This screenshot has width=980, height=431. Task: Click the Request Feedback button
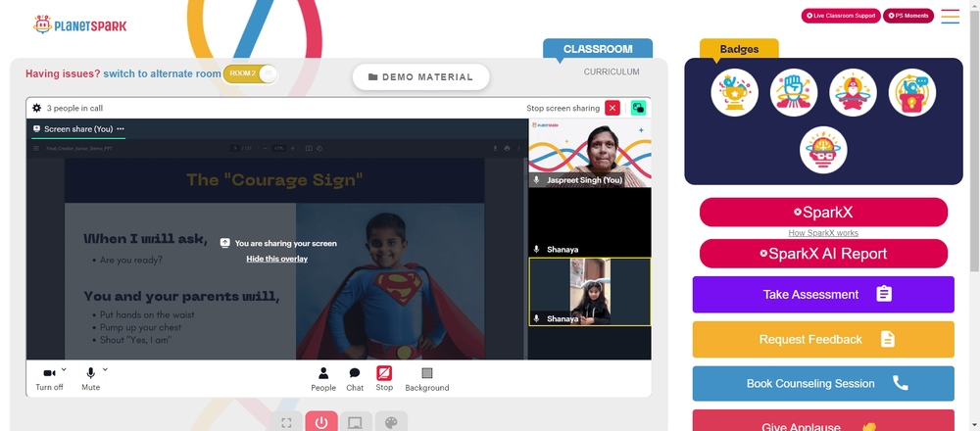click(823, 339)
